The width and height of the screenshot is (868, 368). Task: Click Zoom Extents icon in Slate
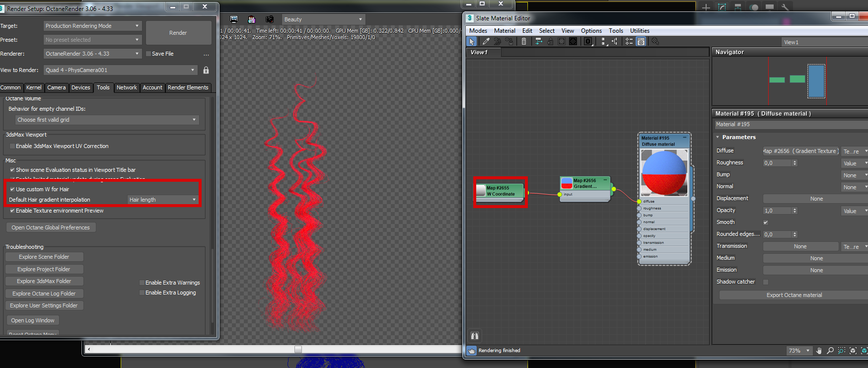(x=853, y=351)
